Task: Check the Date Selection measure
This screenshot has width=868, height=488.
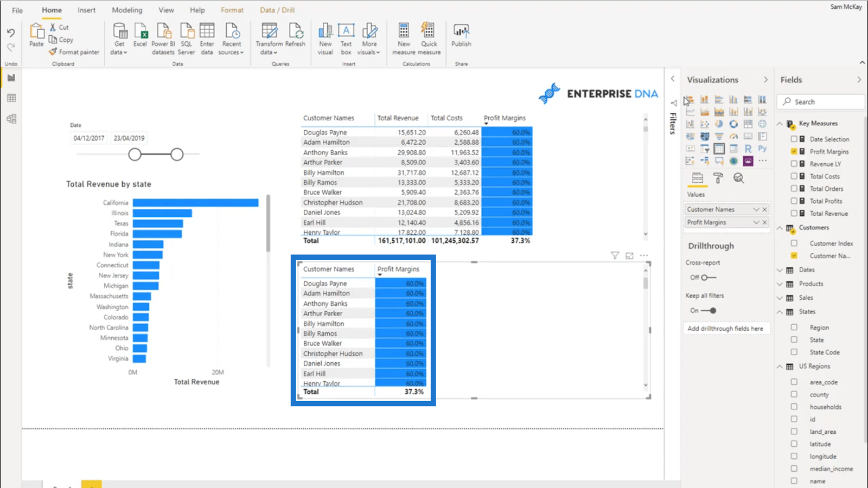Action: click(794, 139)
